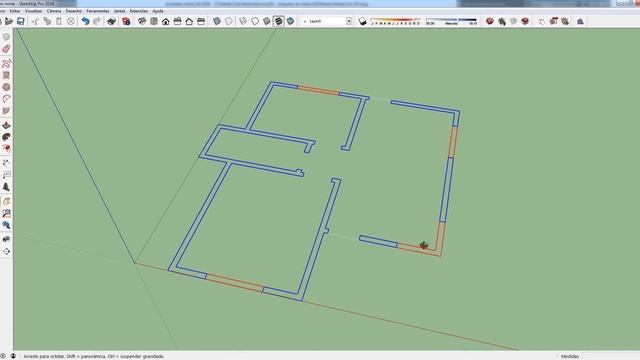Activate the highlighted Orbit tool
Screen dimensions: 640x360
click(x=6, y=202)
